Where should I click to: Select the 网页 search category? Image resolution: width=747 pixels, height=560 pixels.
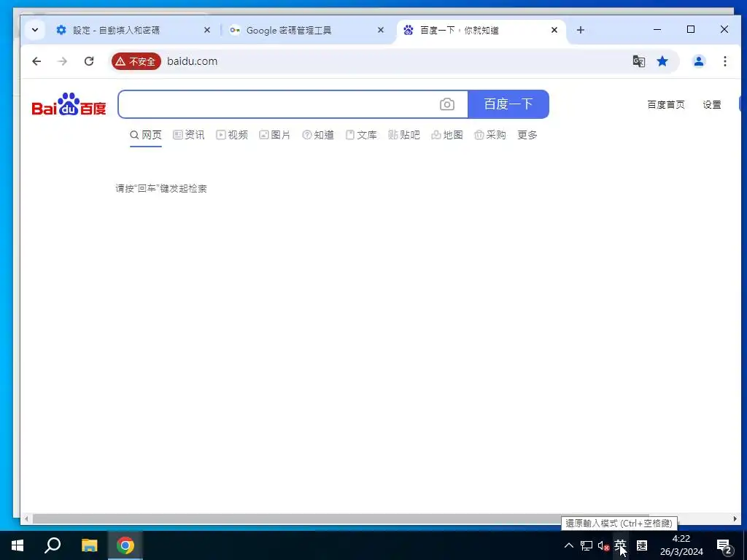pos(146,135)
